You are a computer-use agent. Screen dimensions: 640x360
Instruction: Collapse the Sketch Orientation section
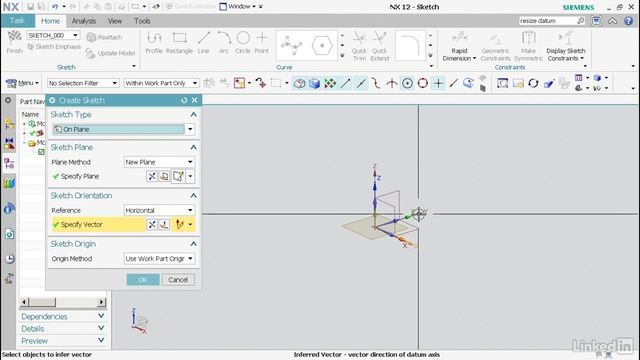click(193, 196)
